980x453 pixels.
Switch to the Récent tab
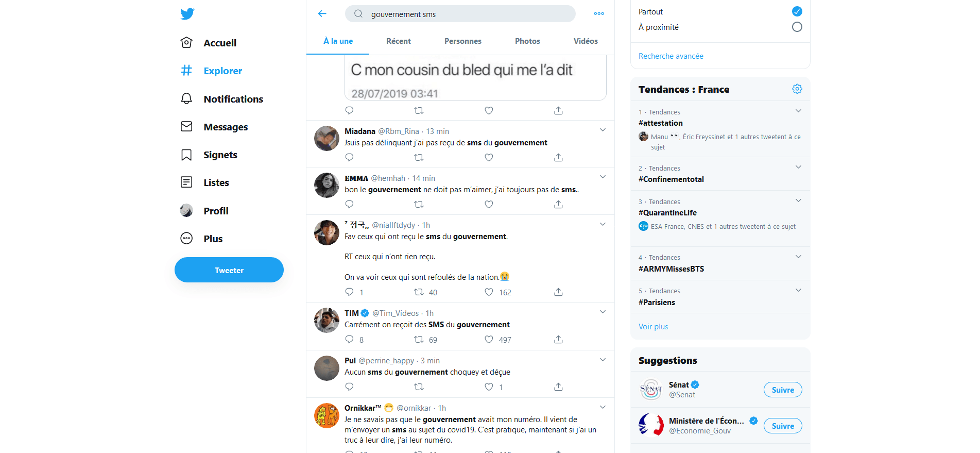click(x=399, y=41)
